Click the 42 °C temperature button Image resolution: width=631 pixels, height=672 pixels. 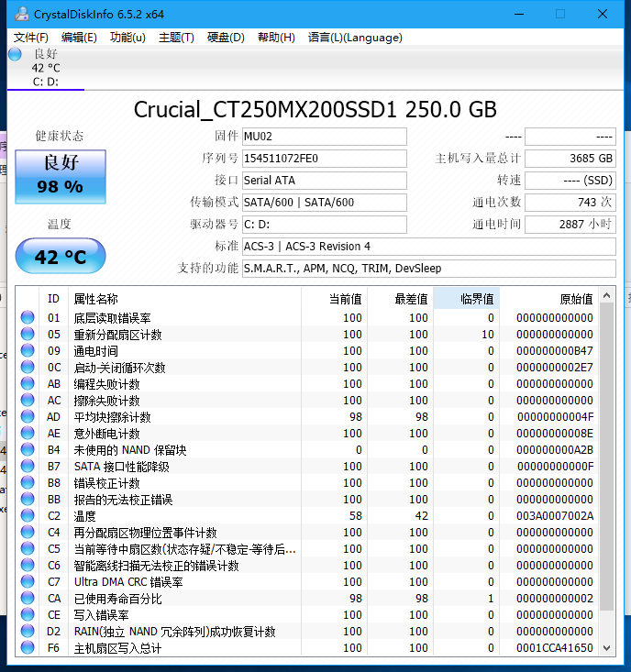61,257
